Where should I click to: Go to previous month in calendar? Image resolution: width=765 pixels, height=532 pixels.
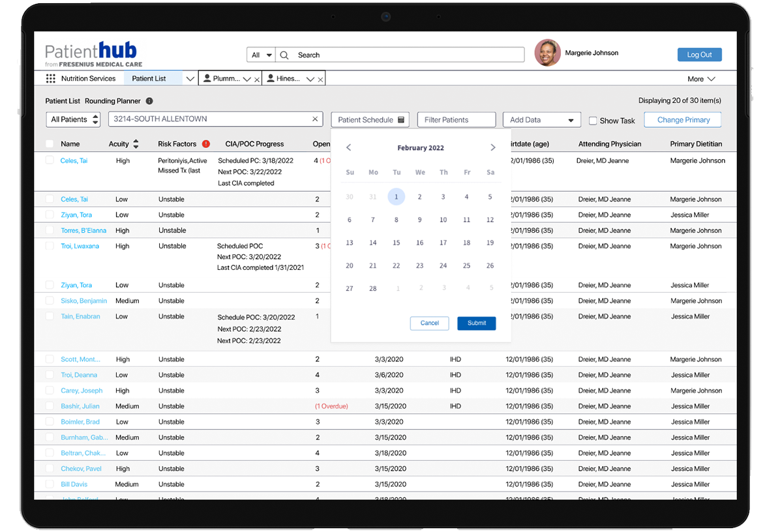click(349, 148)
